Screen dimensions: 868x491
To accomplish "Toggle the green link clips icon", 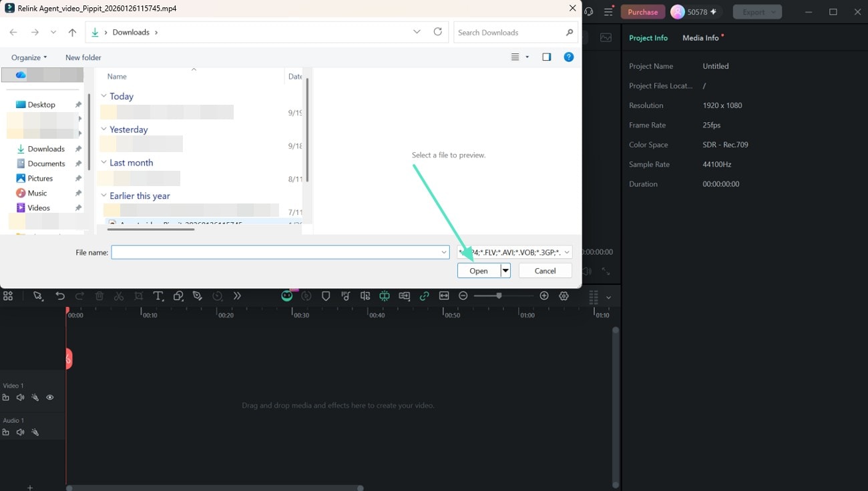I will pos(424,296).
